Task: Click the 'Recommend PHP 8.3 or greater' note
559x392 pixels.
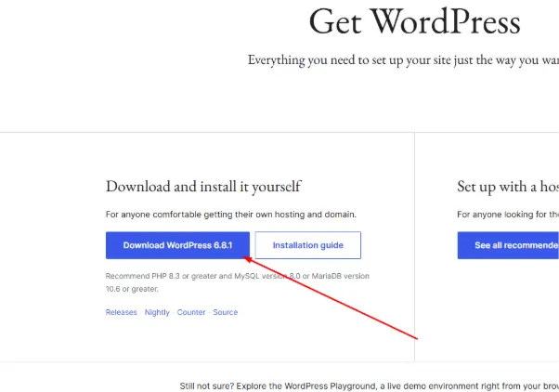Action: coord(238,282)
